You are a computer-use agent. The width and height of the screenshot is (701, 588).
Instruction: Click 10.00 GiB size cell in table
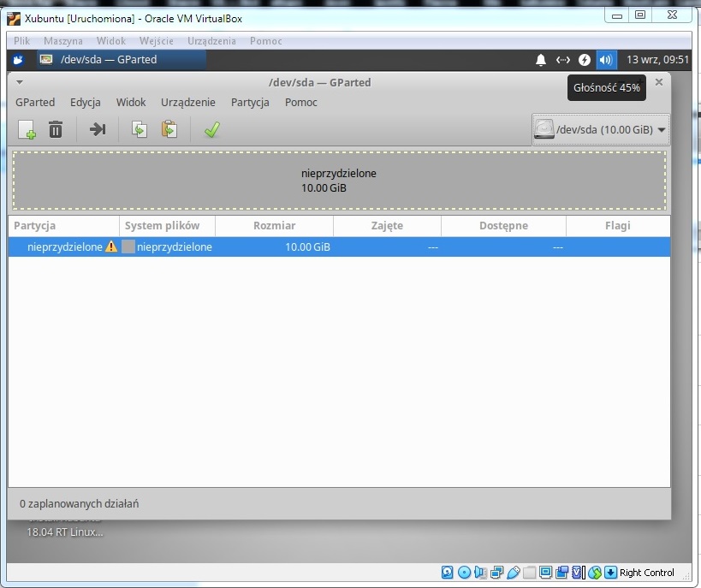coord(307,246)
